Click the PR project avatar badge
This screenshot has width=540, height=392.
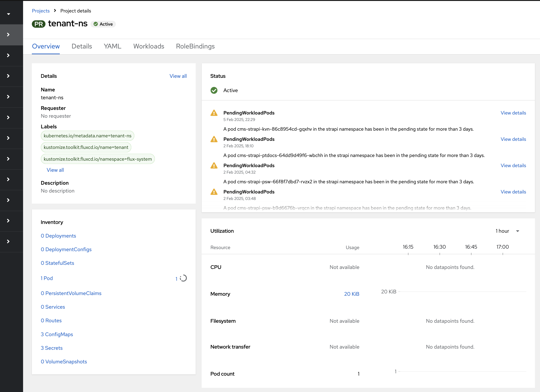38,24
